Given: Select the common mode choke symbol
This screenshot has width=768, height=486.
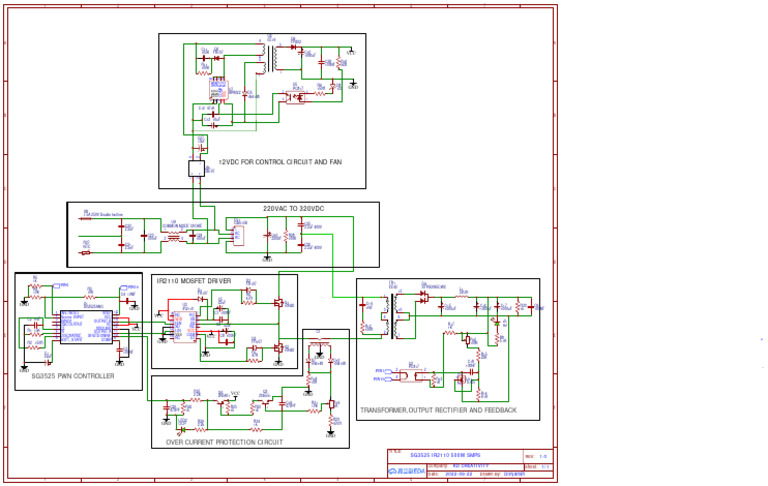Looking at the screenshot, I should tap(173, 238).
